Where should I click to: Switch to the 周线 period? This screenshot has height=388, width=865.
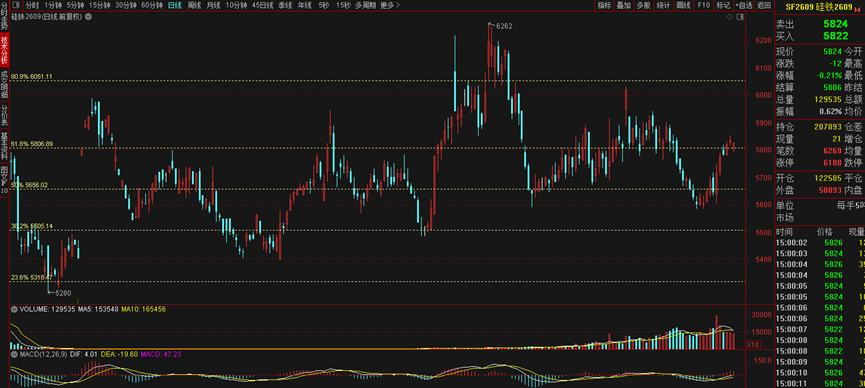pyautogui.click(x=194, y=5)
